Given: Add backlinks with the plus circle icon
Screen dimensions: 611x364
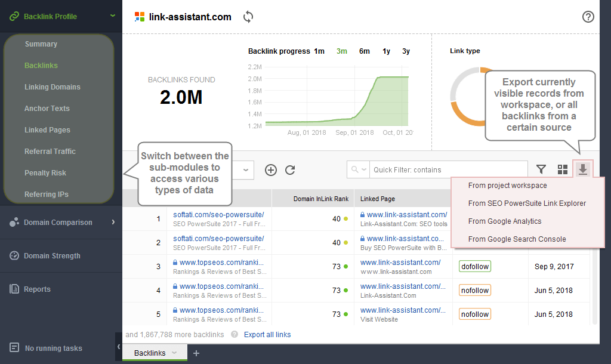Looking at the screenshot, I should tap(271, 170).
